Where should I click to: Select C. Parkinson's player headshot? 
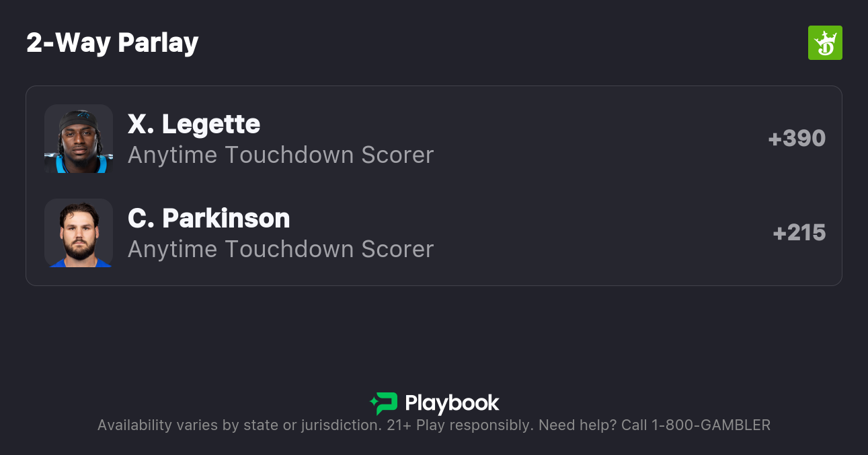79,233
